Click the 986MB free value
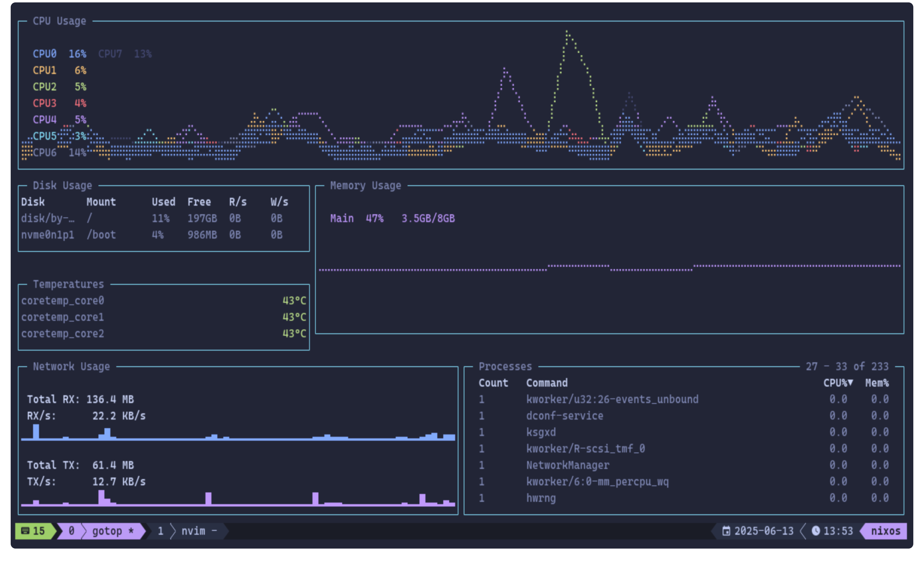Viewport: 924px width, 567px height. click(202, 234)
